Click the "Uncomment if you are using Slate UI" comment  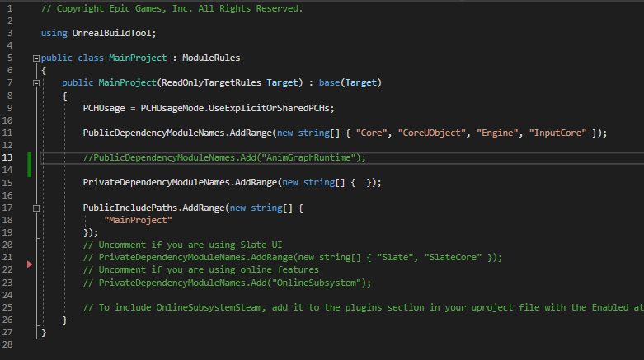[182, 245]
